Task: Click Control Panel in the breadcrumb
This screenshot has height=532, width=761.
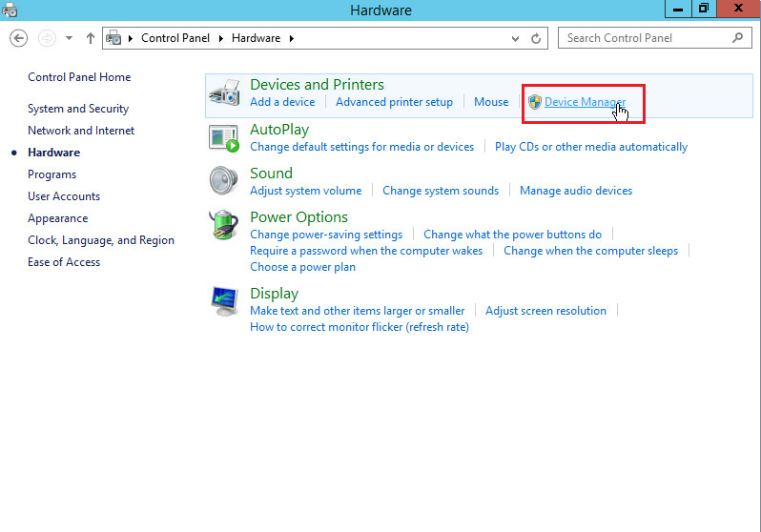Action: pyautogui.click(x=175, y=38)
